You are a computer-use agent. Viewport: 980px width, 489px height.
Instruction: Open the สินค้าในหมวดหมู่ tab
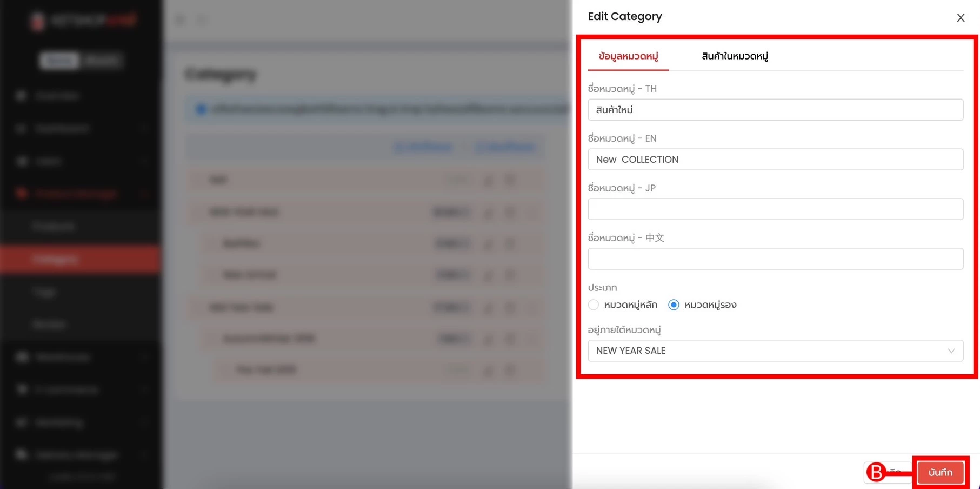(x=735, y=56)
